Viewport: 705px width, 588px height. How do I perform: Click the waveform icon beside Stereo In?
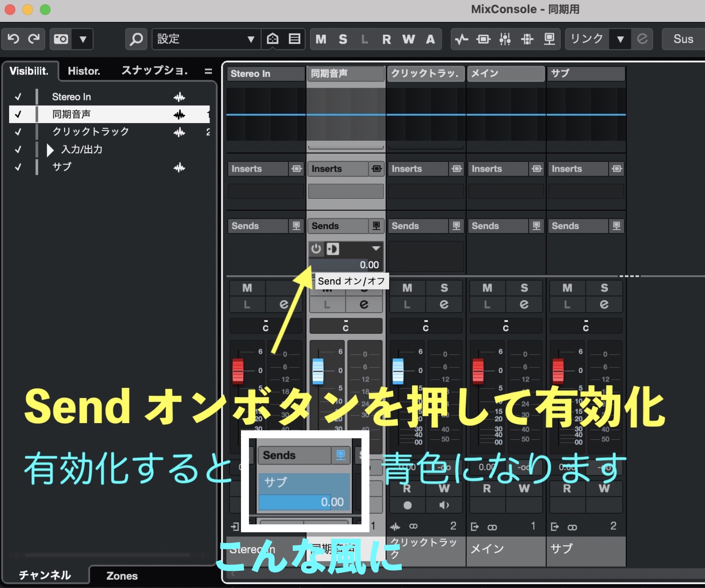179,97
